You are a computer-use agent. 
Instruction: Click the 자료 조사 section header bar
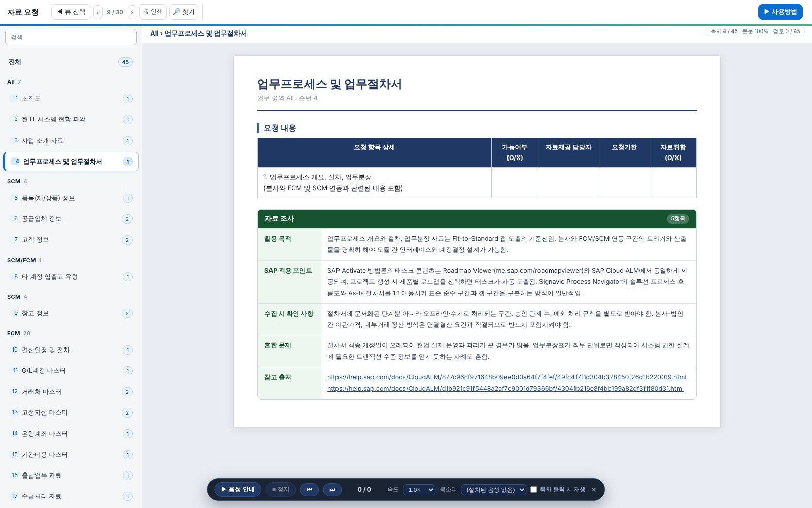[477, 219]
